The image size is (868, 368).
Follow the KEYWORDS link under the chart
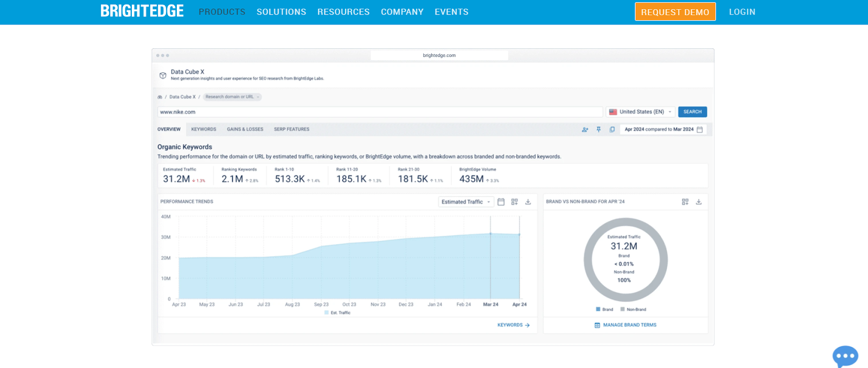510,325
